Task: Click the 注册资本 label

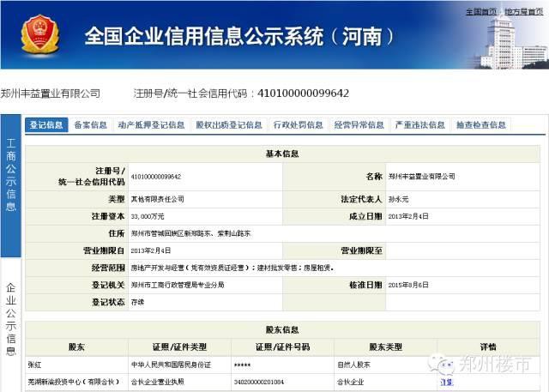Action: [108, 216]
